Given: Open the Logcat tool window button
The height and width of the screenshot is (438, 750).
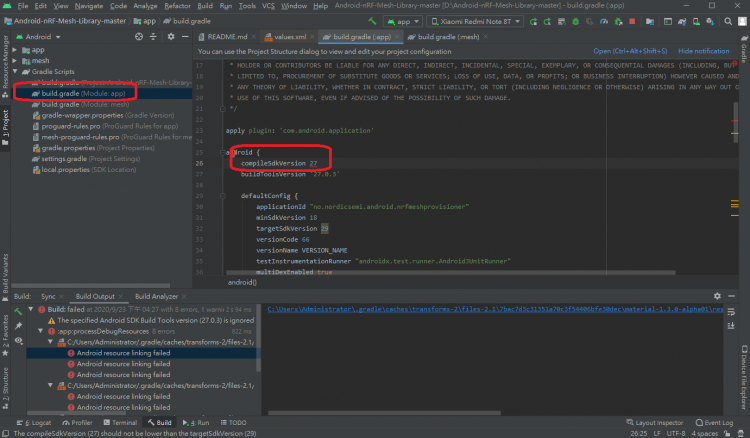Looking at the screenshot, I should tap(34, 423).
